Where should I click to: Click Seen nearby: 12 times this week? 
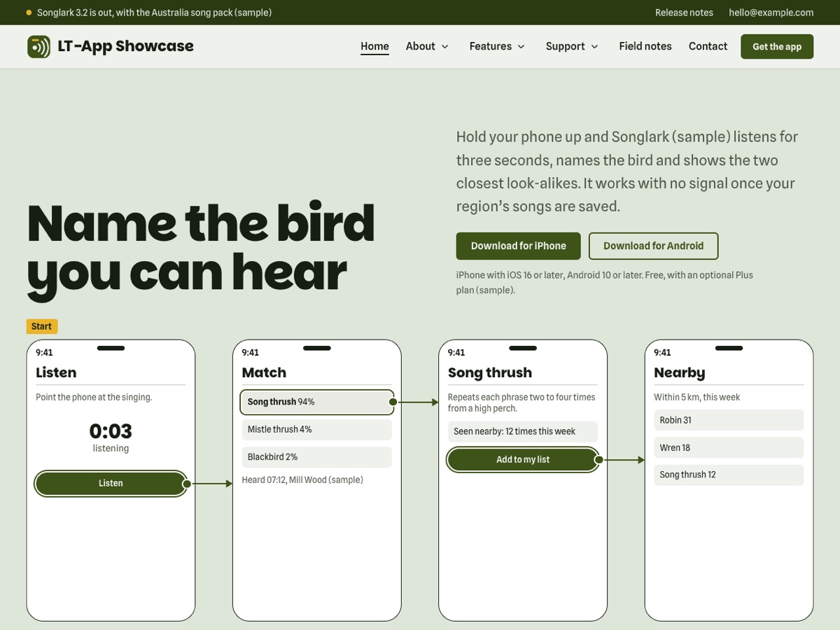pos(523,431)
